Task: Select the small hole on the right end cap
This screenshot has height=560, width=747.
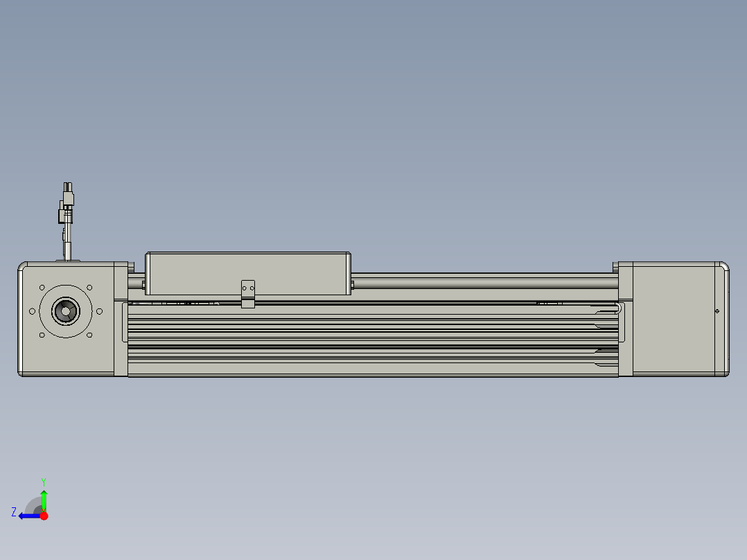Action: 717,311
